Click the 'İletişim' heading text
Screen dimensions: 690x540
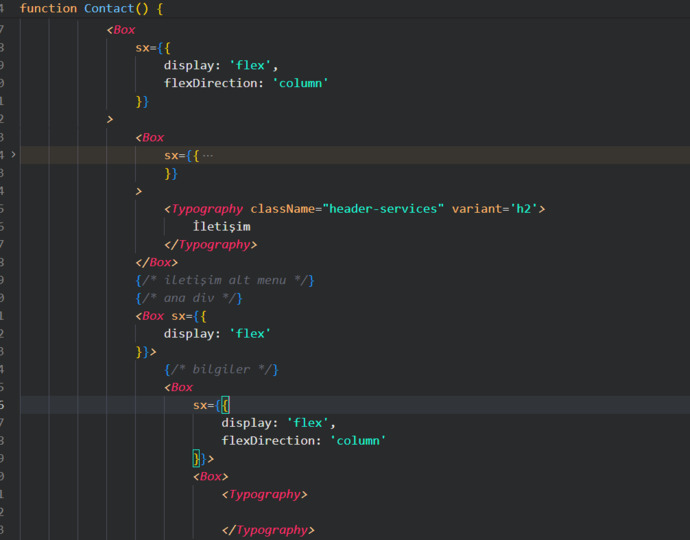[x=222, y=226]
